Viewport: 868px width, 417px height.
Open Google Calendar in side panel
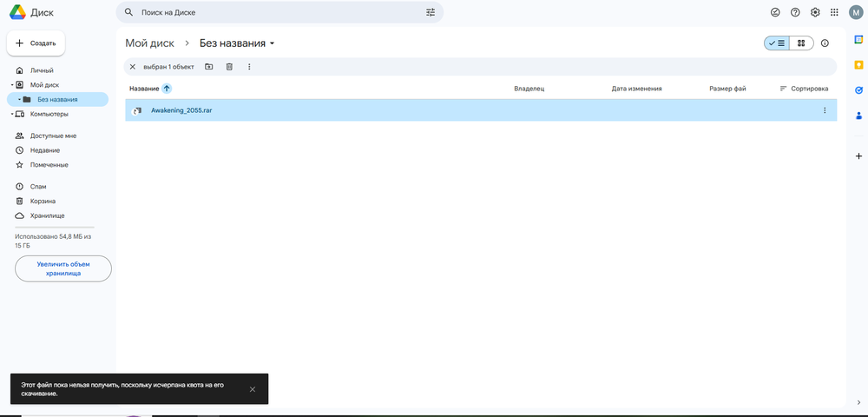tap(858, 39)
